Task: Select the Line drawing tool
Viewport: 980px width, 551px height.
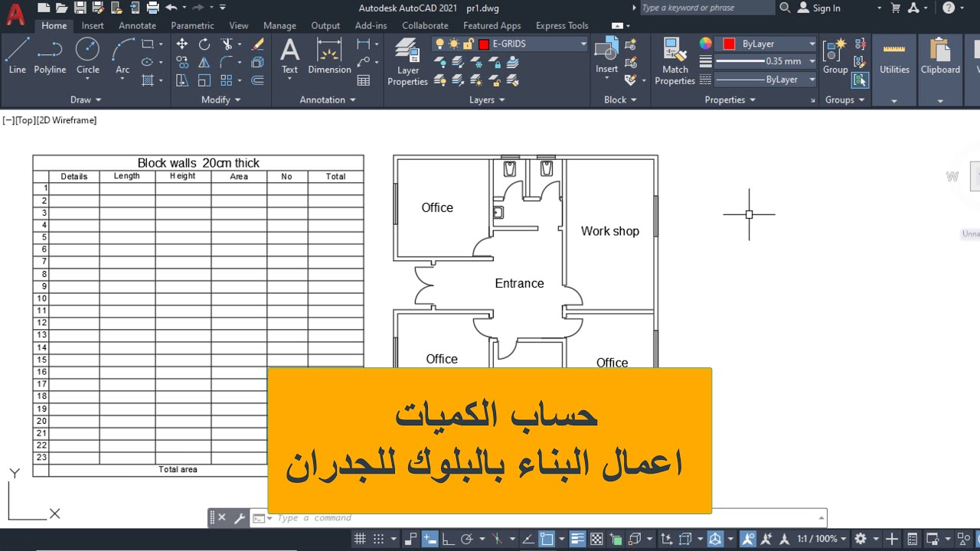Action: pos(17,56)
